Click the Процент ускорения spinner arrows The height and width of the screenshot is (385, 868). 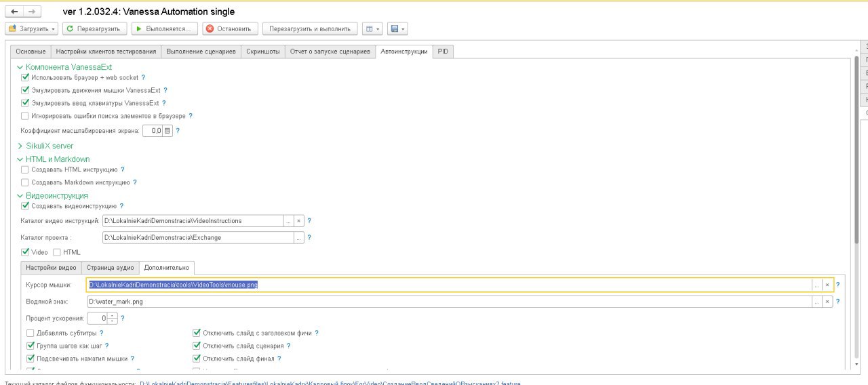point(113,318)
